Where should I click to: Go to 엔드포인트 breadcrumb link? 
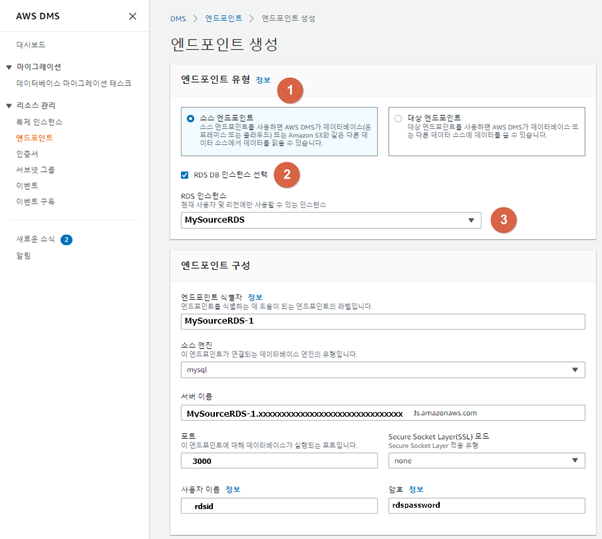click(x=223, y=18)
